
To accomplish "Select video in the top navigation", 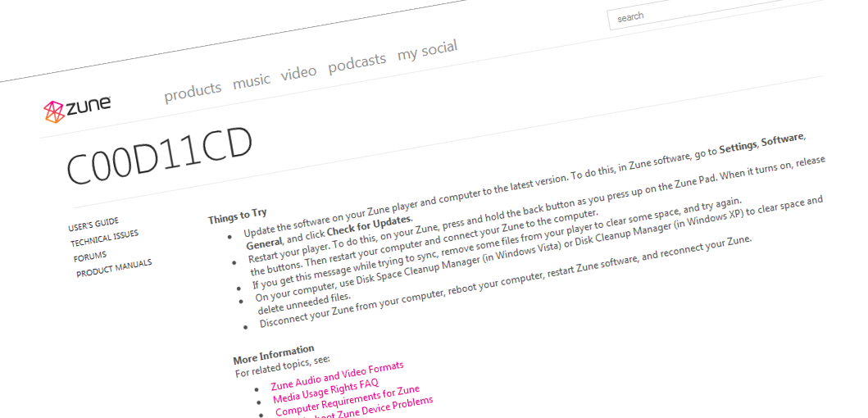I will pos(298,72).
